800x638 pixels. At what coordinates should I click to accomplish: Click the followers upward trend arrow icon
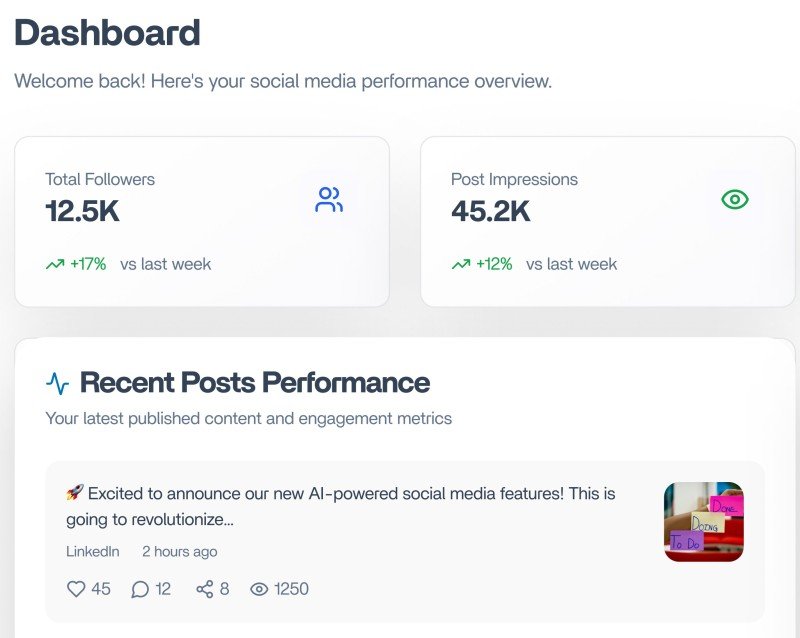pyautogui.click(x=55, y=265)
